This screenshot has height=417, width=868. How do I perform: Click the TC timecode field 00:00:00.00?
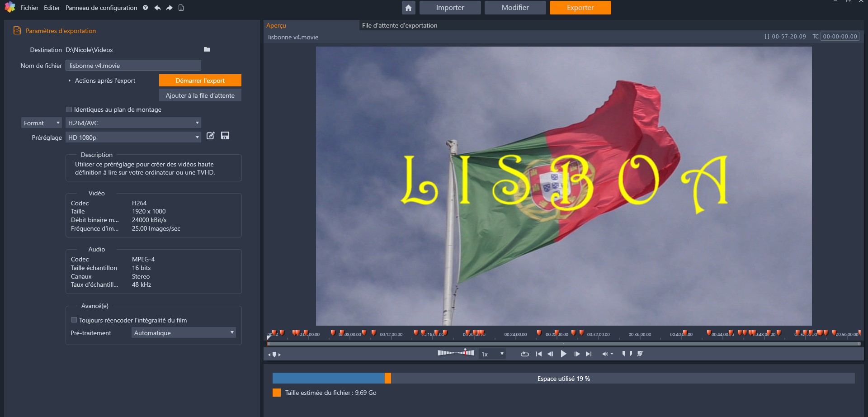[840, 36]
